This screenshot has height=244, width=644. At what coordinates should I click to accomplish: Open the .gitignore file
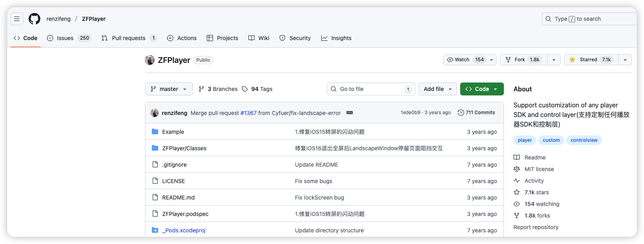pos(174,165)
